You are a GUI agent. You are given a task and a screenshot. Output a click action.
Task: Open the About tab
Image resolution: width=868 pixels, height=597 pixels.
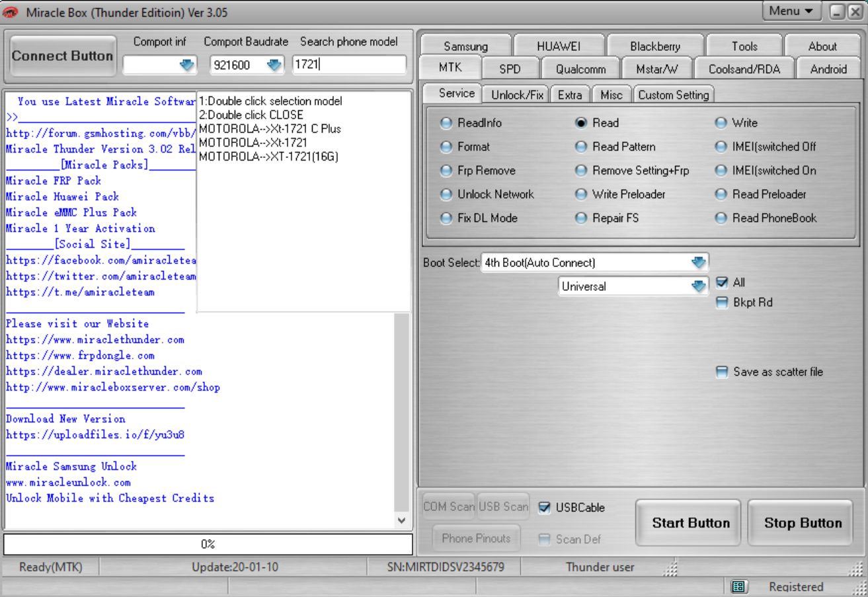point(822,46)
